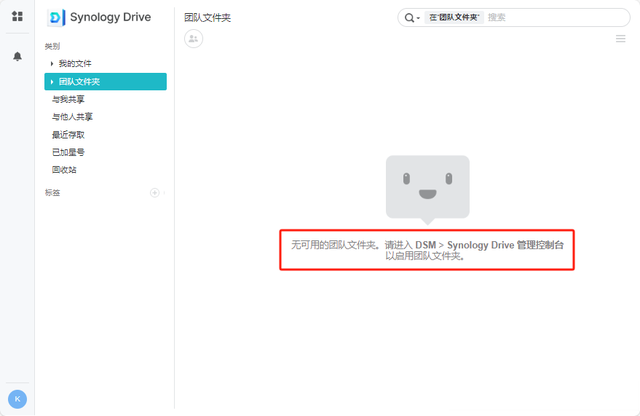
Task: Expand the 团队文件夹 tree arrow
Action: click(x=52, y=82)
